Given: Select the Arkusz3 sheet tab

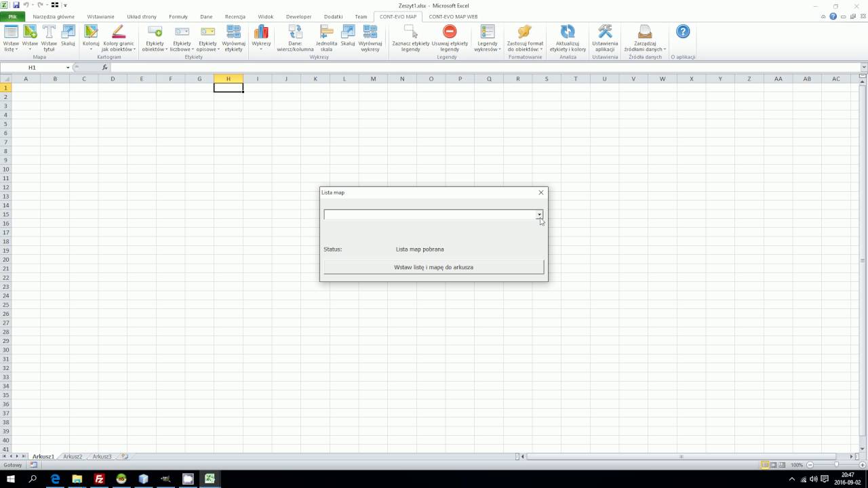Looking at the screenshot, I should (102, 457).
